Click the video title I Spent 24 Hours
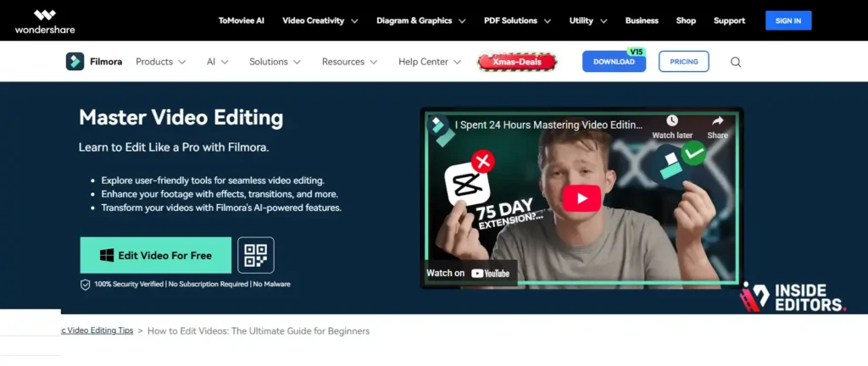The width and height of the screenshot is (868, 366). pos(548,125)
